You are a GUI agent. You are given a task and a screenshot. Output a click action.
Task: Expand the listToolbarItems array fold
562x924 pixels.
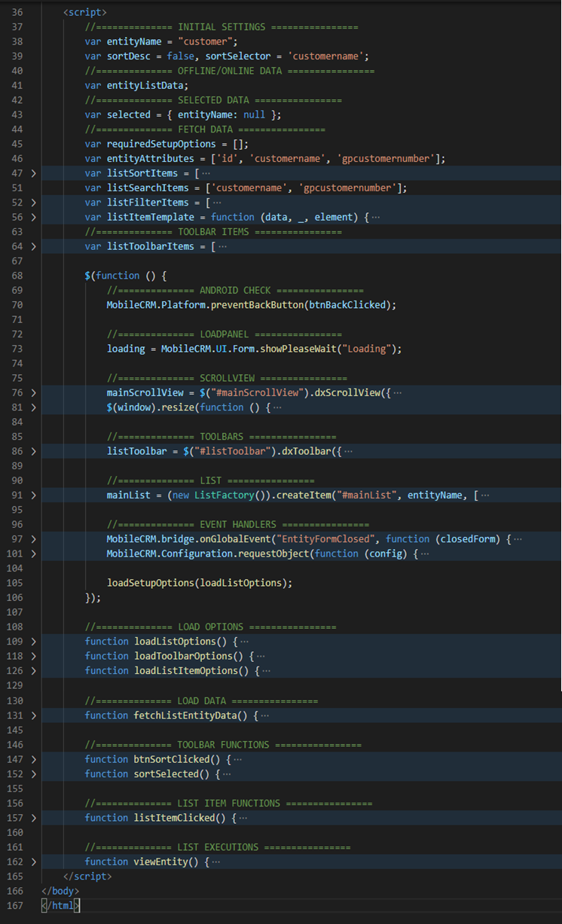(33, 246)
